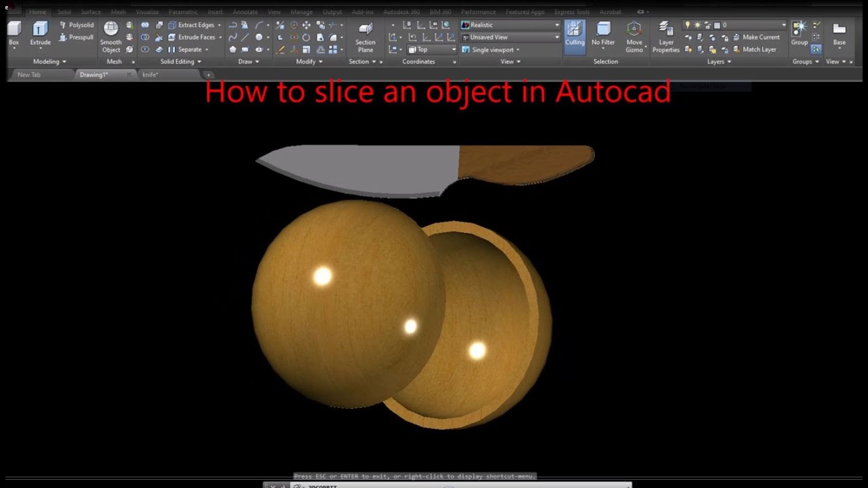This screenshot has height=488, width=868.
Task: Switch to the Home ribbon tab
Action: pyautogui.click(x=38, y=12)
